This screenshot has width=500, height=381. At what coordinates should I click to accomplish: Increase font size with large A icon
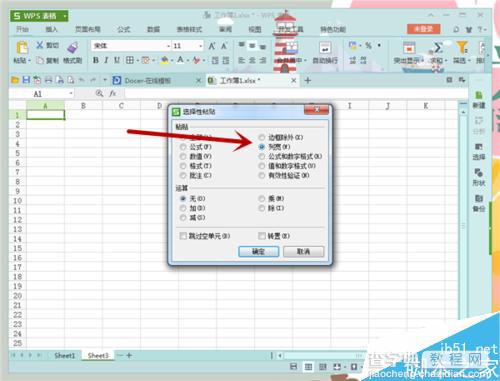pos(212,46)
